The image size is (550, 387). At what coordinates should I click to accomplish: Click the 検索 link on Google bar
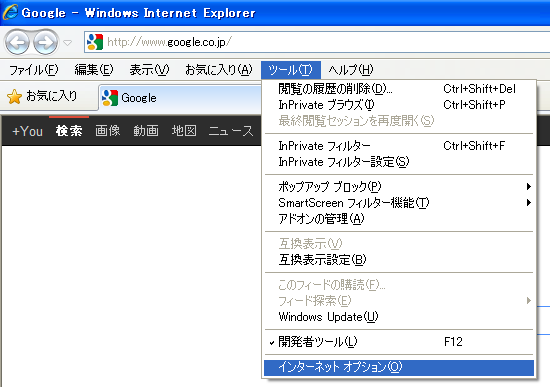coord(69,131)
